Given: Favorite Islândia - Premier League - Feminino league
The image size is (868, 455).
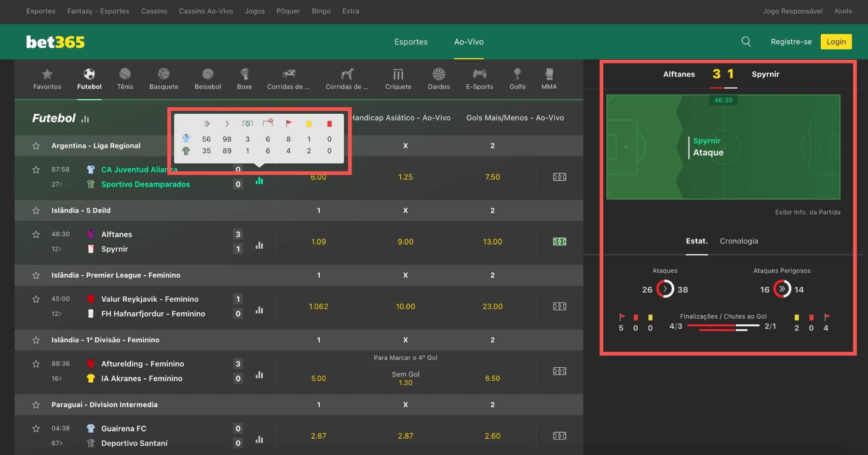Looking at the screenshot, I should click(x=36, y=275).
